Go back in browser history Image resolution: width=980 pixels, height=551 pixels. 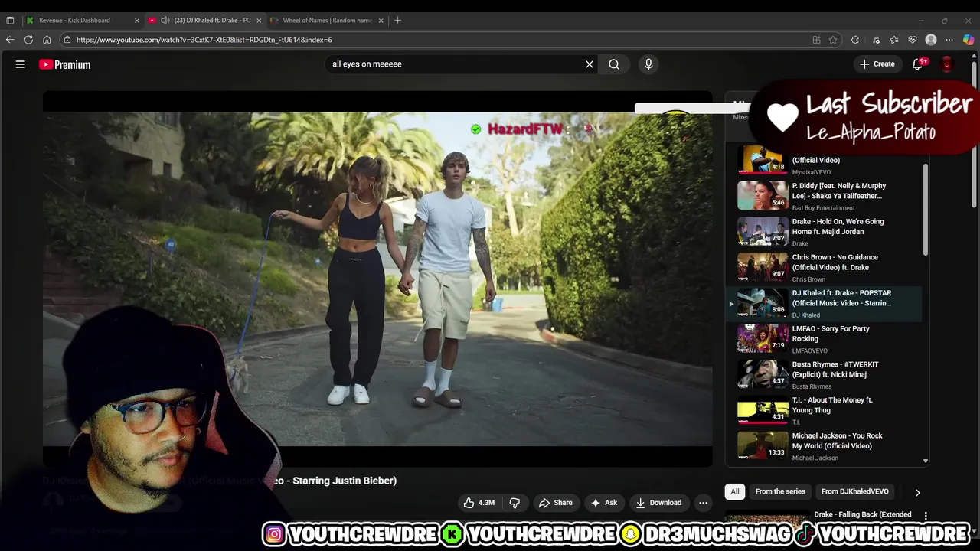pyautogui.click(x=10, y=40)
